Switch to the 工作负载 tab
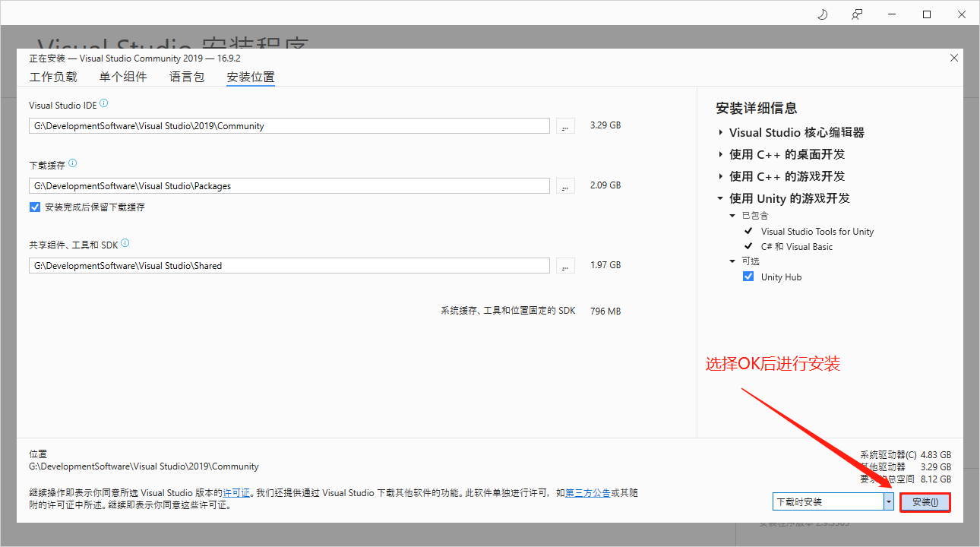Screen dimensions: 980x547 point(53,77)
